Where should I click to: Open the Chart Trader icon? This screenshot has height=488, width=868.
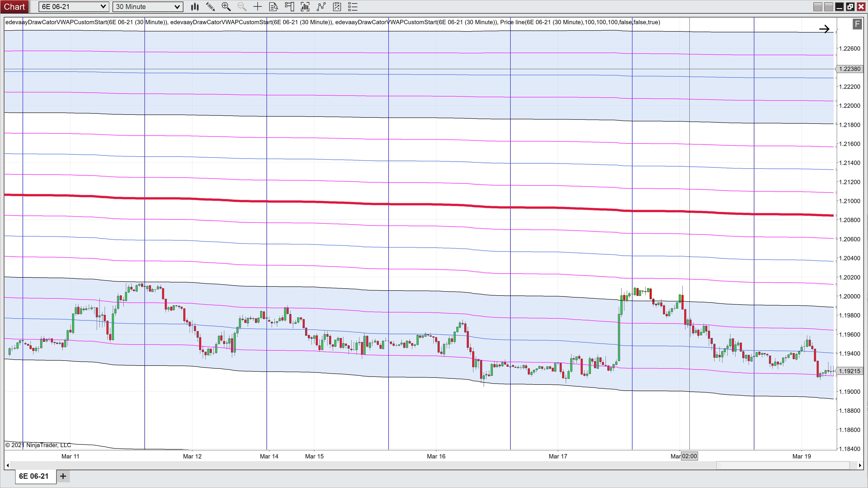pyautogui.click(x=289, y=7)
